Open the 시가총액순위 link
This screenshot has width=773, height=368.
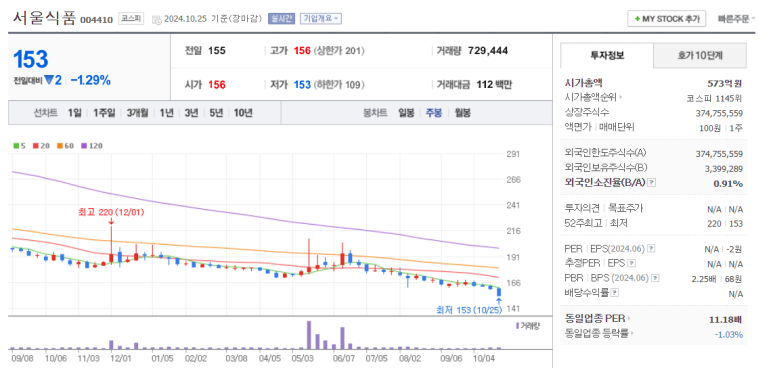click(594, 97)
